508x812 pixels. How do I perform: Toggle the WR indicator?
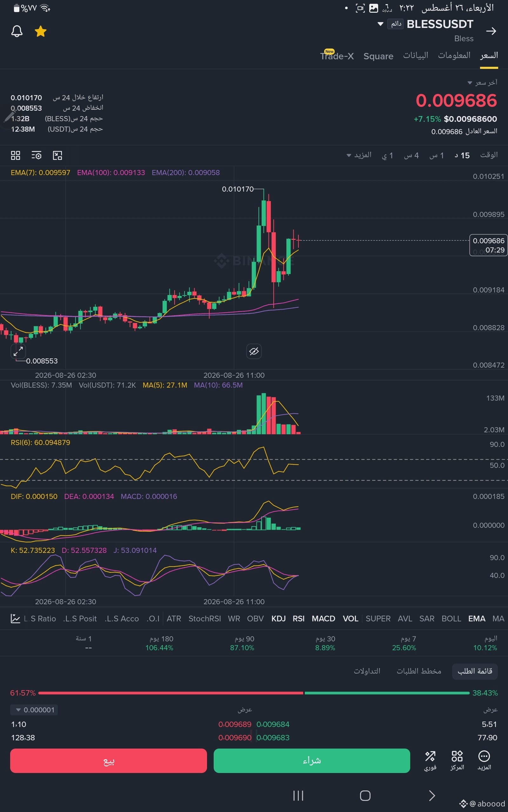[x=234, y=619]
